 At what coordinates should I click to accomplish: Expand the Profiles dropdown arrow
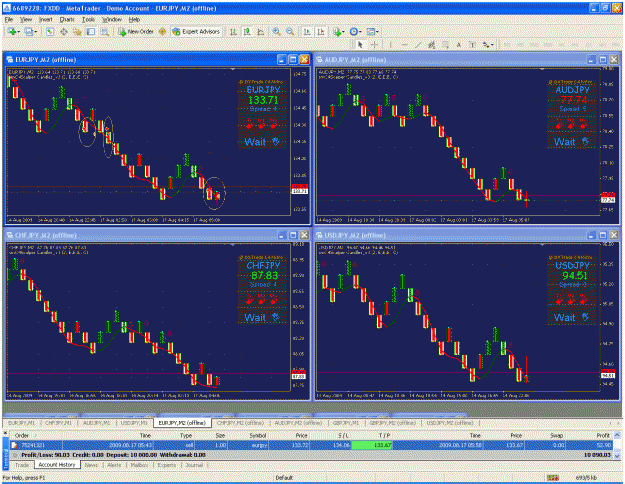tap(36, 32)
